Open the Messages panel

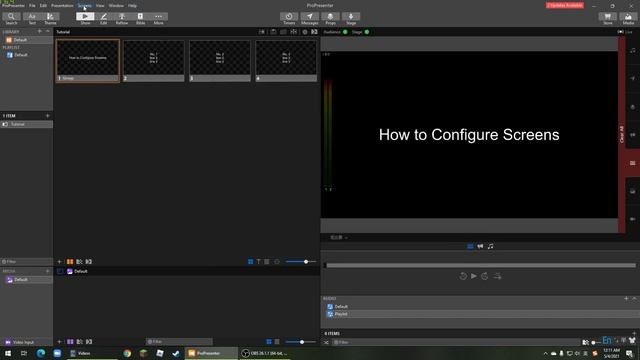(x=309, y=18)
